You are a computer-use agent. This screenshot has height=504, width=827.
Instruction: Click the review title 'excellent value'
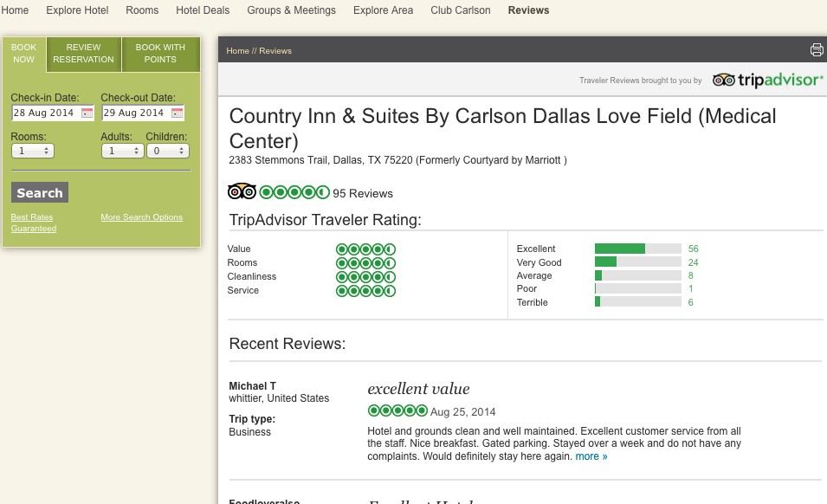tap(418, 389)
